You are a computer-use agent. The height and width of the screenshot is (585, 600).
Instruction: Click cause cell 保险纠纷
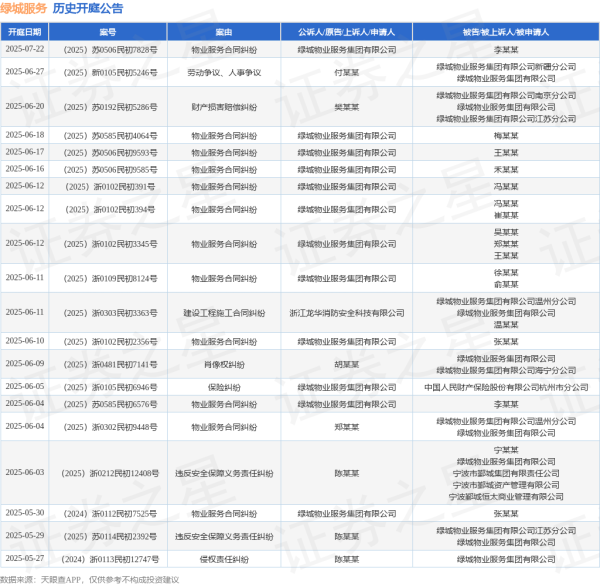click(224, 387)
